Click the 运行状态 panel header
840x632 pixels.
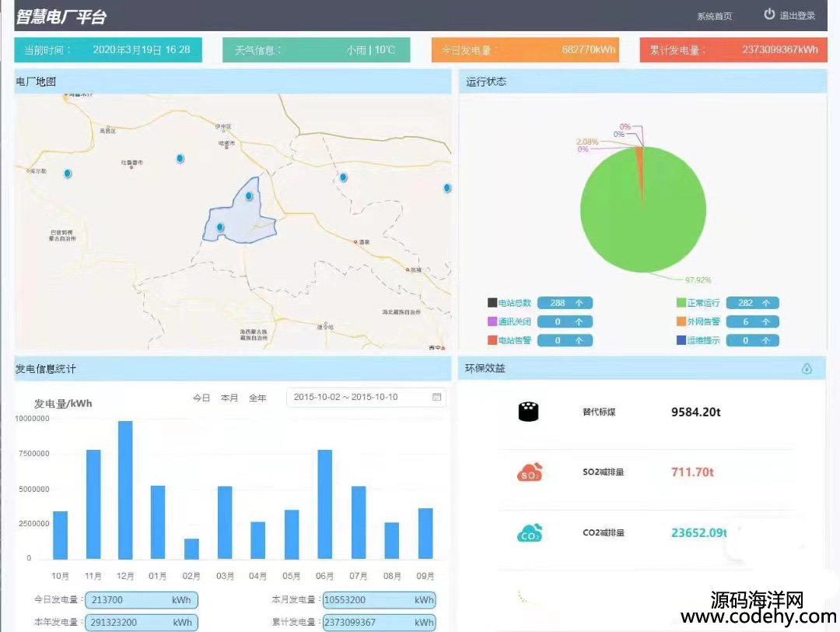point(643,82)
